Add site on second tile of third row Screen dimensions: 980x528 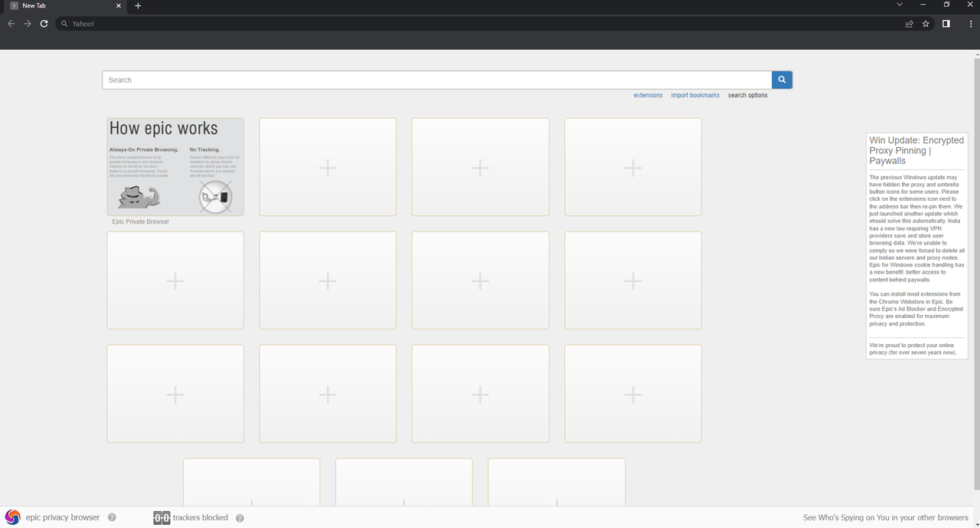click(x=328, y=394)
